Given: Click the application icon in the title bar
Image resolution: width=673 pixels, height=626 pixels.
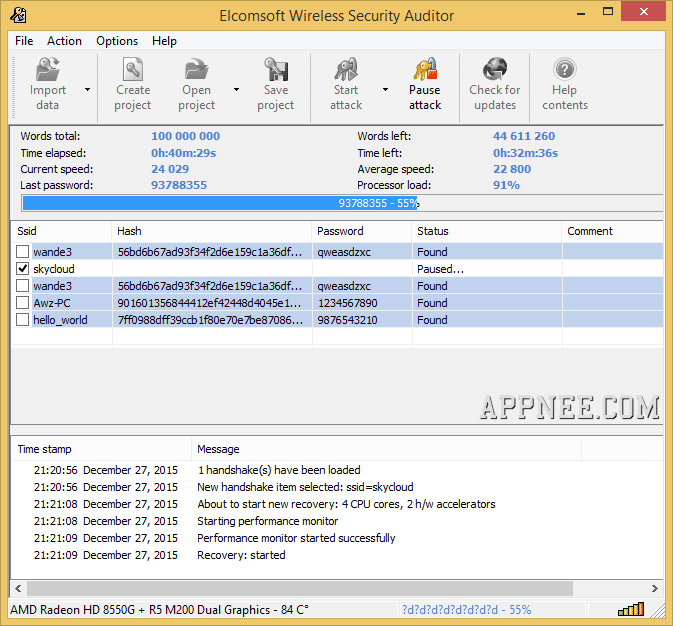Looking at the screenshot, I should click(18, 15).
